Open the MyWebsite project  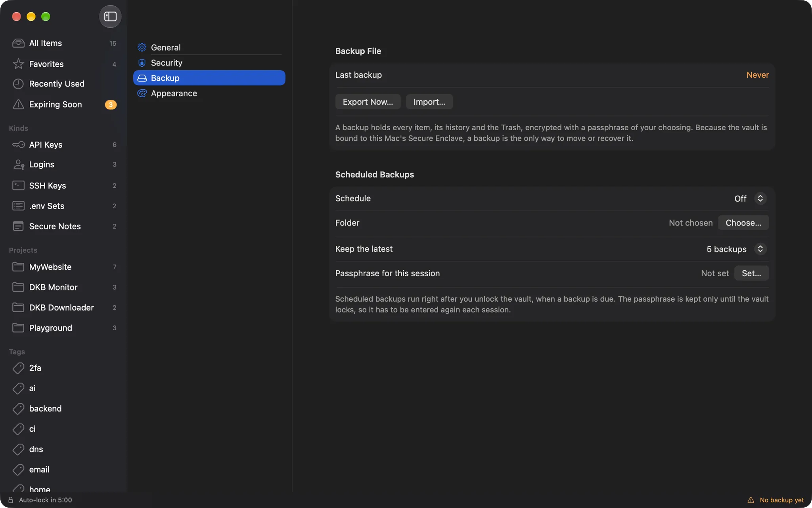coord(64,267)
